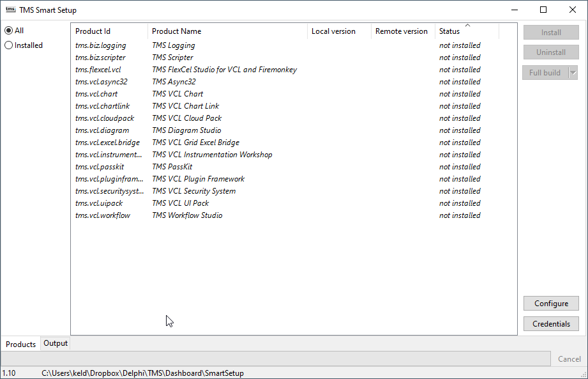Select the tms.vcl.excel.bridge product id
This screenshot has height=379, width=588.
107,143
